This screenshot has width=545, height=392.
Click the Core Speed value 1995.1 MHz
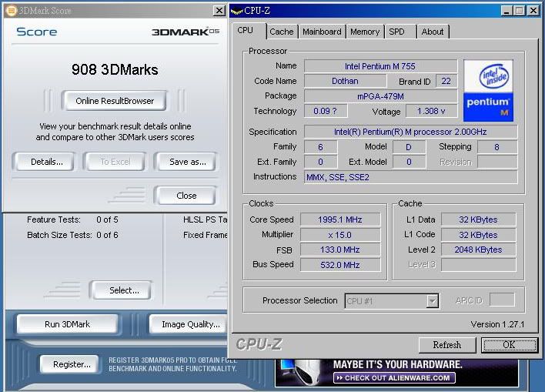(340, 219)
